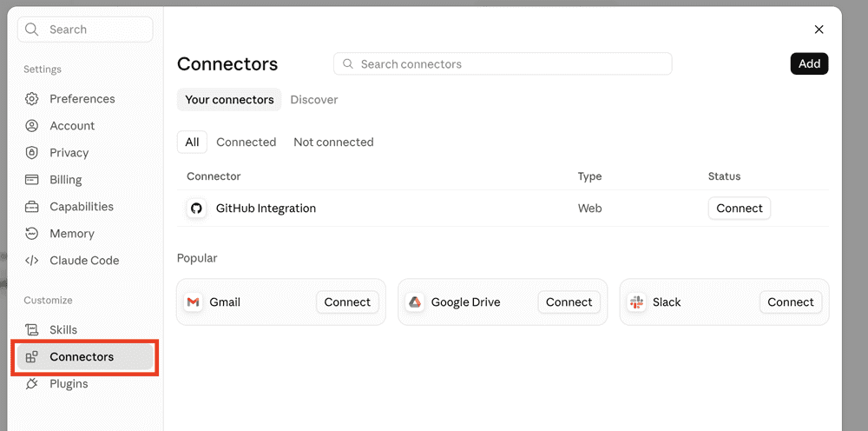The width and height of the screenshot is (868, 431).
Task: Open the Preferences settings page
Action: click(x=85, y=99)
